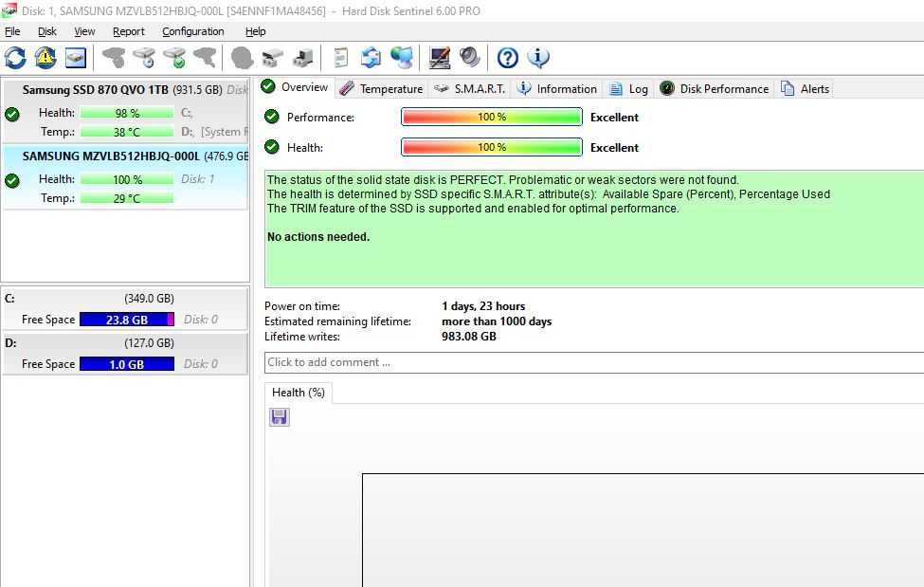The width and height of the screenshot is (924, 587).
Task: Click green check icon beside Performance
Action: click(x=272, y=117)
